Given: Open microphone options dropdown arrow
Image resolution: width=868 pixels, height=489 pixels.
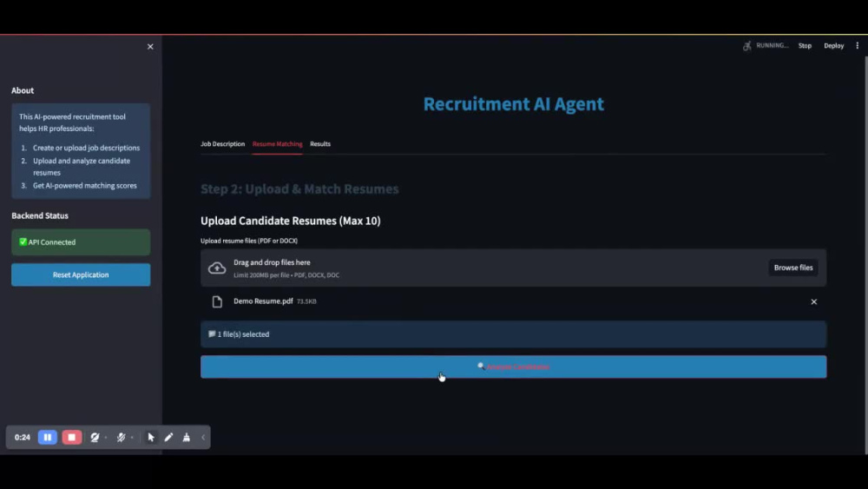Looking at the screenshot, I should pos(132,438).
